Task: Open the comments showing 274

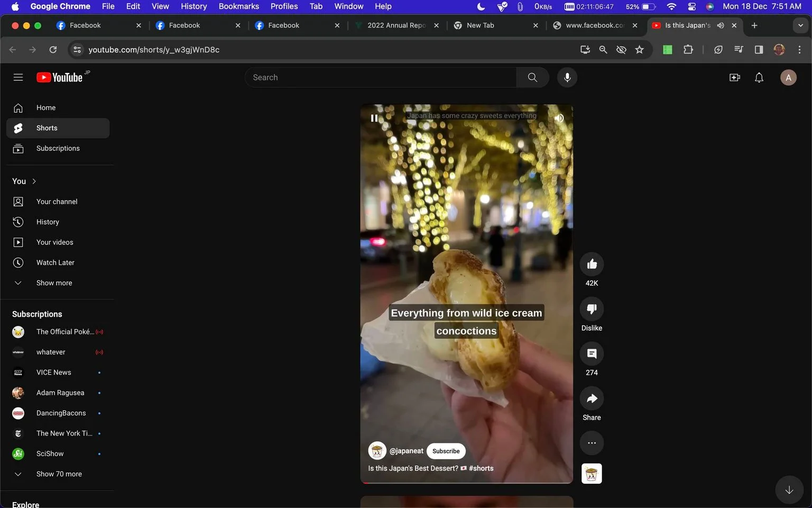Action: coord(592,353)
